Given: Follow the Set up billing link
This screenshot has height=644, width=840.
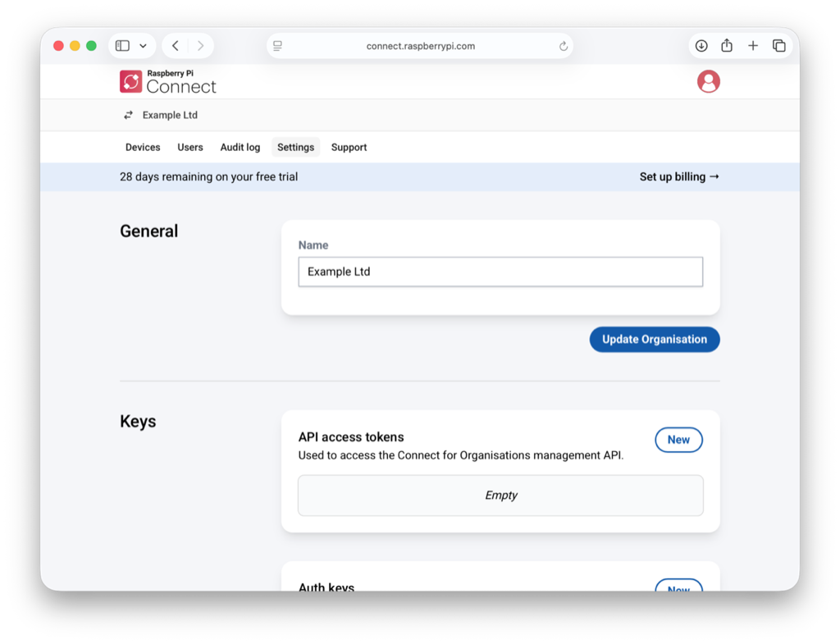Looking at the screenshot, I should click(x=679, y=176).
